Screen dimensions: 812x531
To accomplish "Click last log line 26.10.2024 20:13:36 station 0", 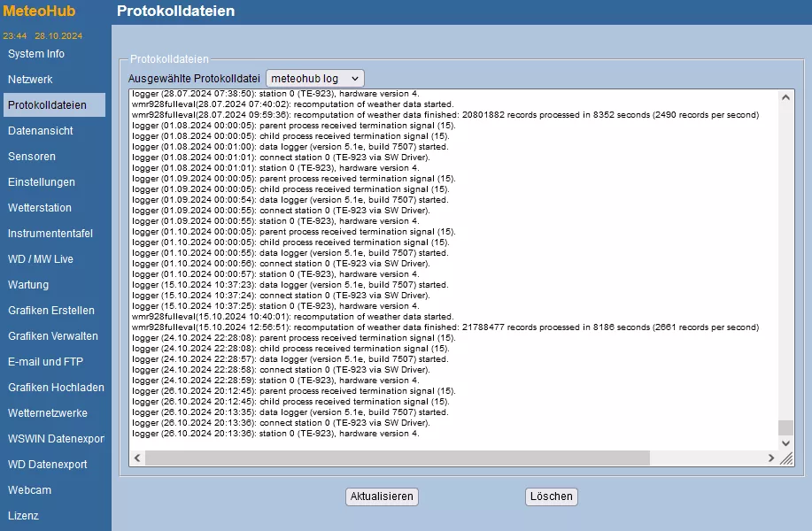I will [x=275, y=433].
